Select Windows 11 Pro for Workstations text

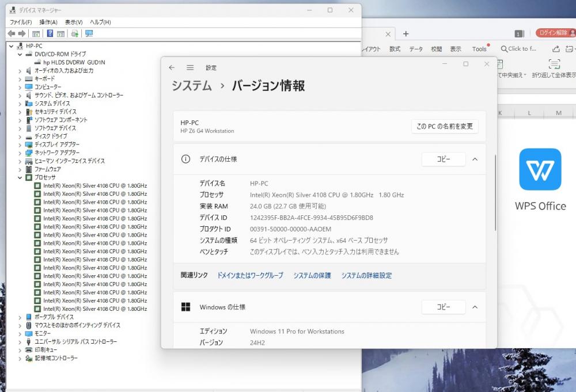click(x=297, y=332)
